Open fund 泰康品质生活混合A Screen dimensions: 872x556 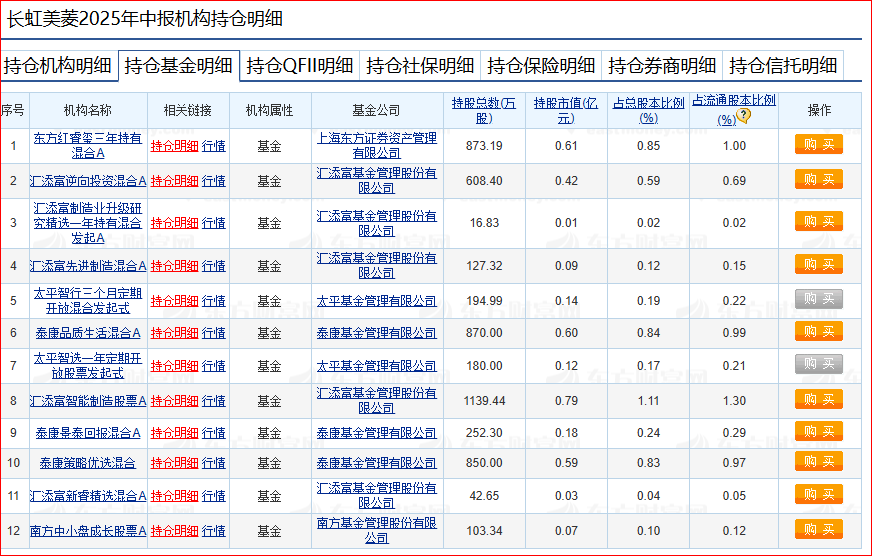[88, 332]
